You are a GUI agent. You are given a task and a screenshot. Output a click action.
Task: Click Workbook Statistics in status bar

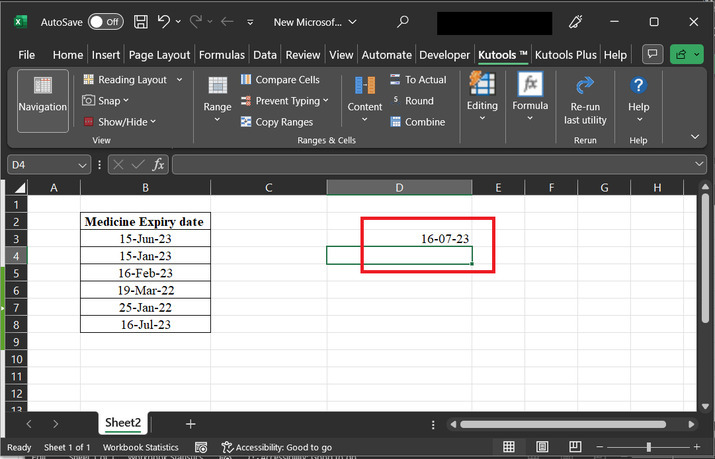click(x=140, y=447)
